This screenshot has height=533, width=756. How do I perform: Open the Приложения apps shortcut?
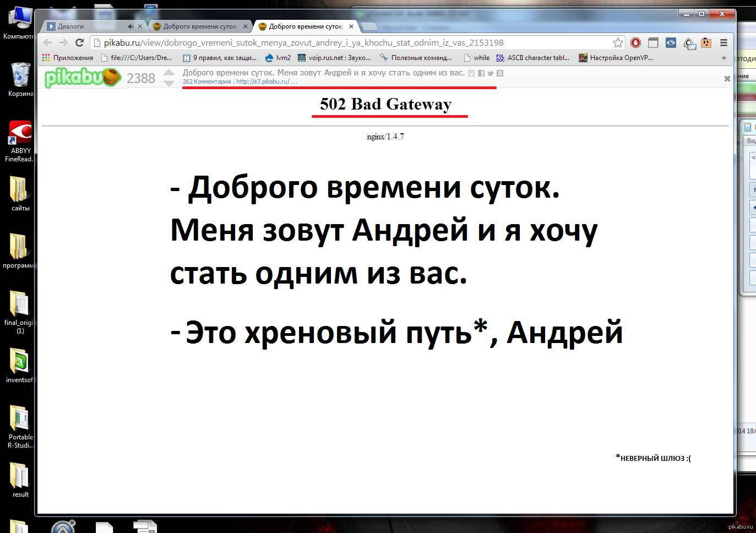tap(68, 58)
